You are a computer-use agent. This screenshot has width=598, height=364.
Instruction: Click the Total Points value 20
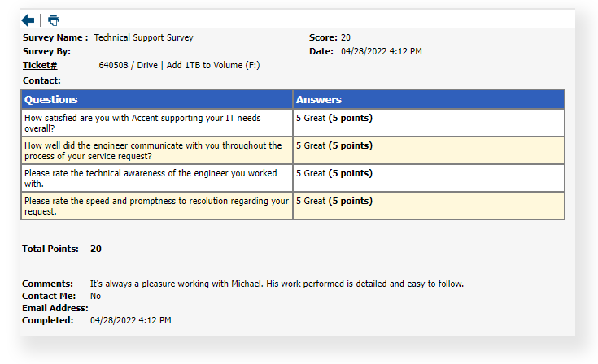96,249
